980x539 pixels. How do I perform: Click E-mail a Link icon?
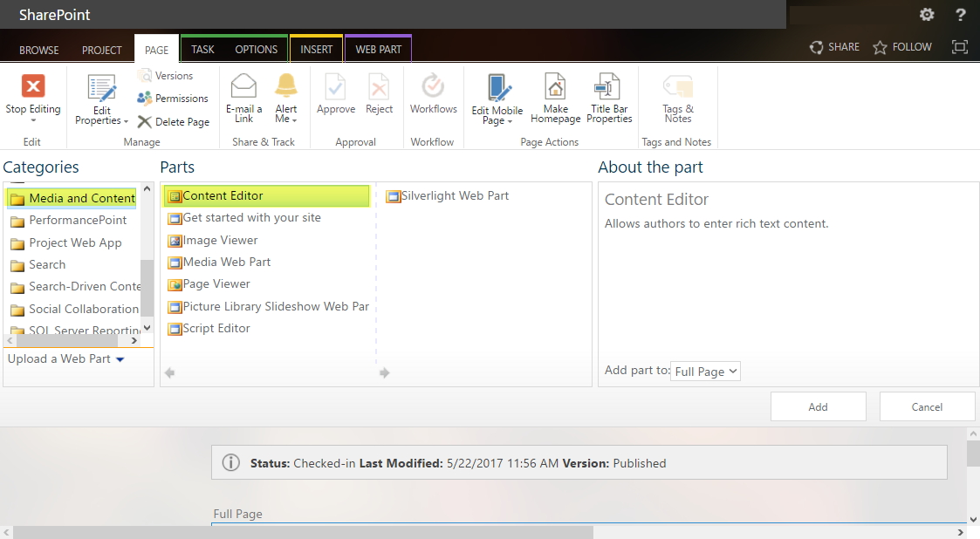tap(243, 86)
